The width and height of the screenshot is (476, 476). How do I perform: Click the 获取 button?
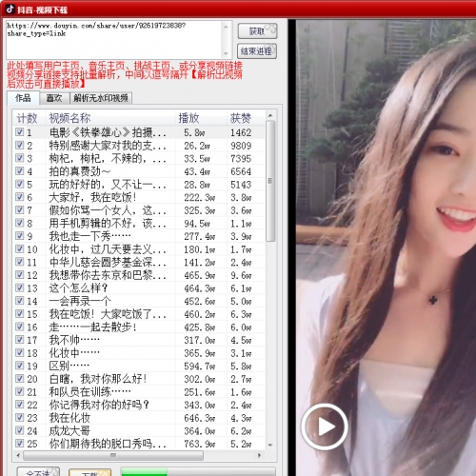click(x=257, y=31)
